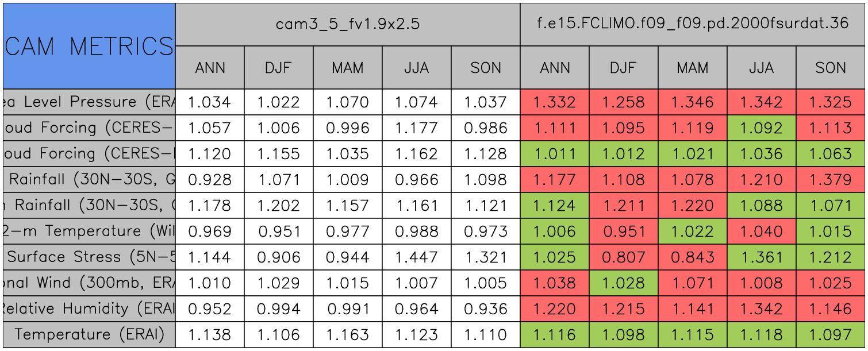Click the Relative Humidity row label
The height and width of the screenshot is (351, 868).
[x=89, y=309]
